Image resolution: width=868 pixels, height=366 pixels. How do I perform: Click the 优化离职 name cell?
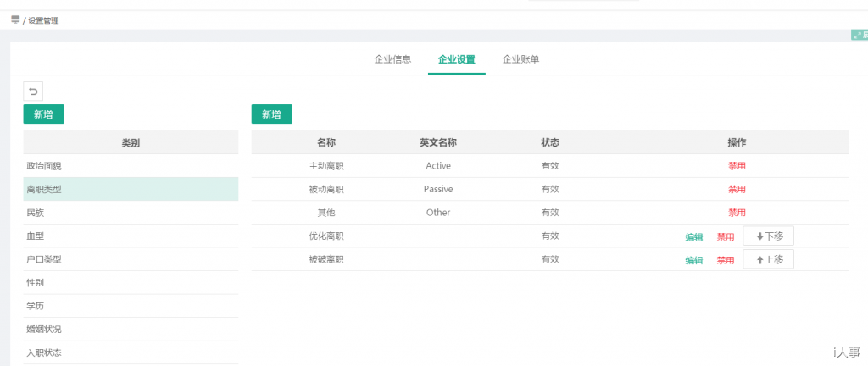tap(326, 236)
